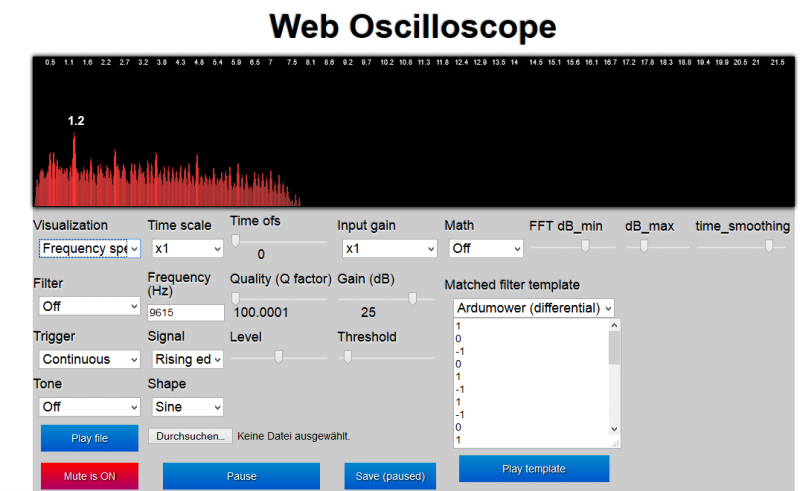Screen dimensions: 800x491
Task: Open the Shape dropdown set to Sine
Action: (x=188, y=407)
